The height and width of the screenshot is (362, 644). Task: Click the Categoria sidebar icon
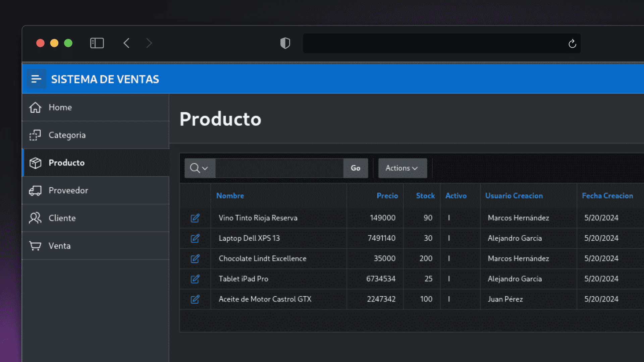tap(35, 135)
